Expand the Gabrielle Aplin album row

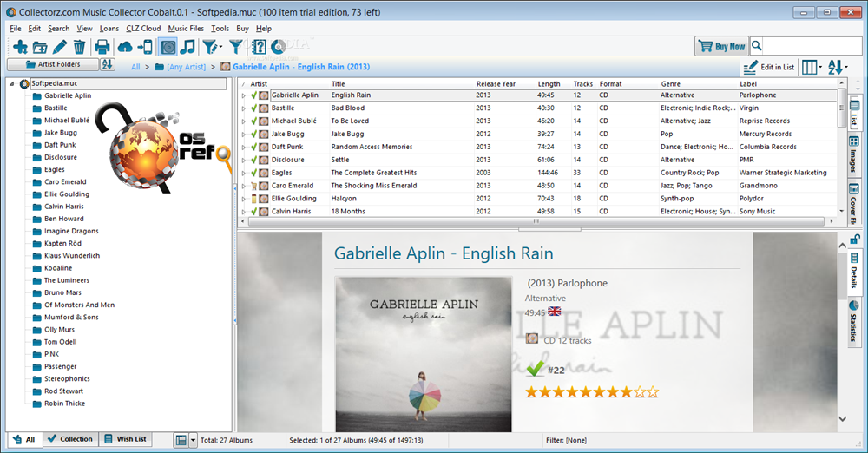pyautogui.click(x=244, y=95)
